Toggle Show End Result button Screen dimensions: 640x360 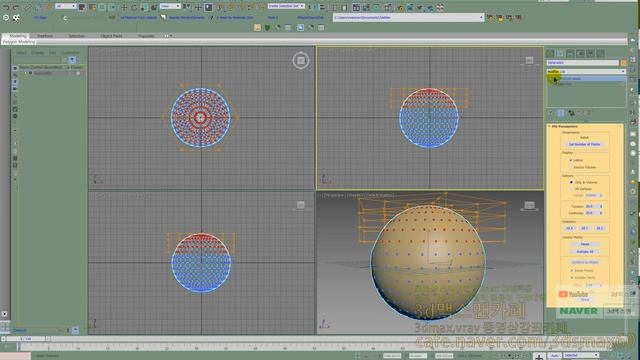[561, 113]
